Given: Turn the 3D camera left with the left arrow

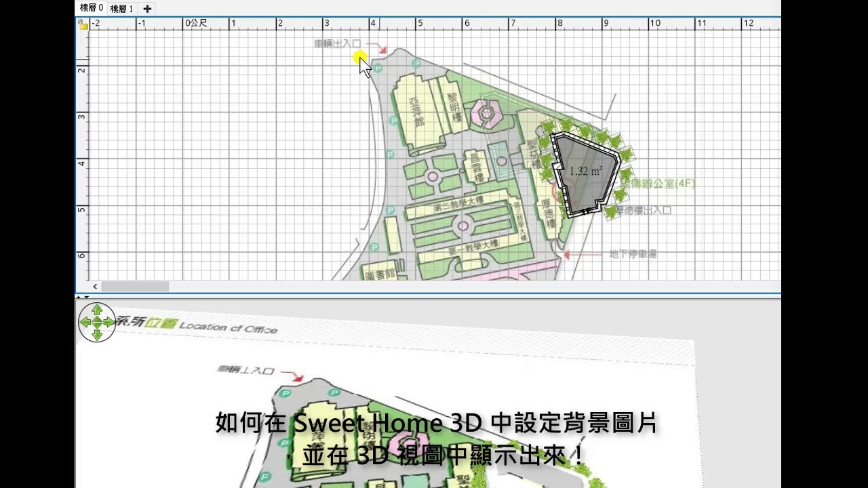Looking at the screenshot, I should (x=85, y=322).
